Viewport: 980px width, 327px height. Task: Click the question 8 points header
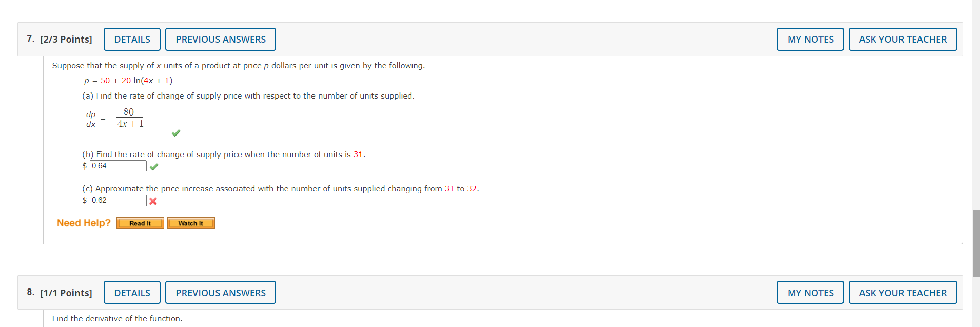coord(60,292)
